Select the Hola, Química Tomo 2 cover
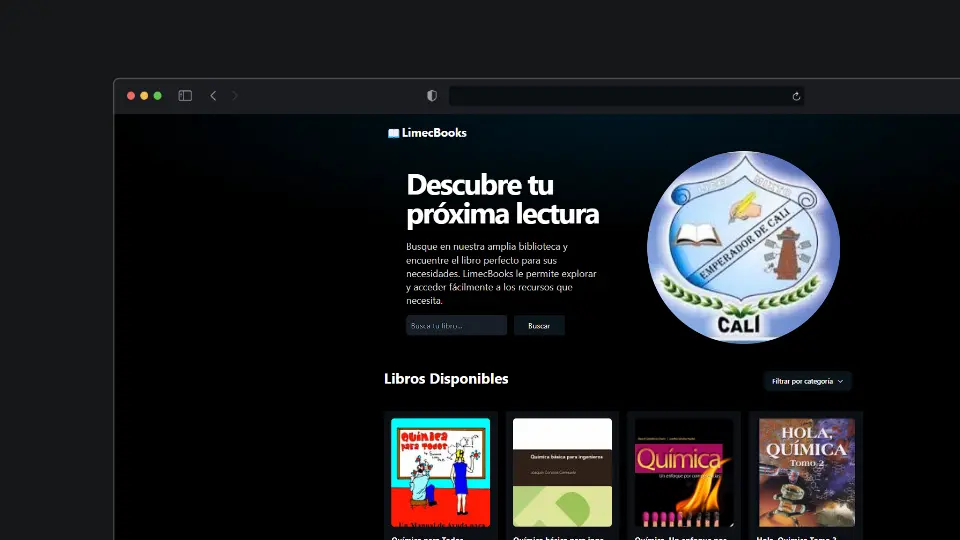 point(806,472)
